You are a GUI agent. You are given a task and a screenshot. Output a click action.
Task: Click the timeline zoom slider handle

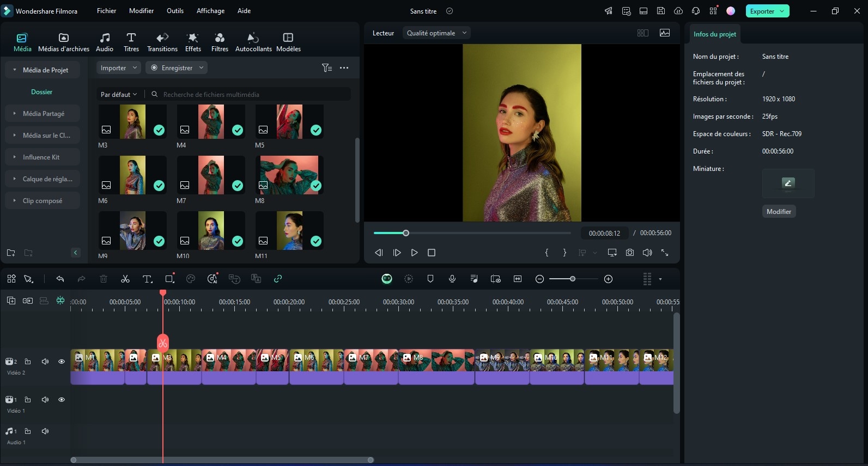[x=572, y=279]
